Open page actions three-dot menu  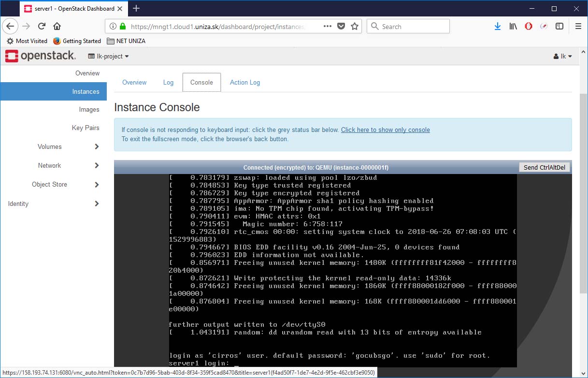(327, 27)
